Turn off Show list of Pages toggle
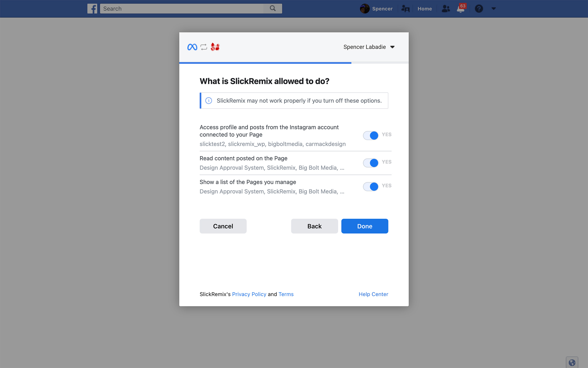The height and width of the screenshot is (368, 588). tap(370, 186)
